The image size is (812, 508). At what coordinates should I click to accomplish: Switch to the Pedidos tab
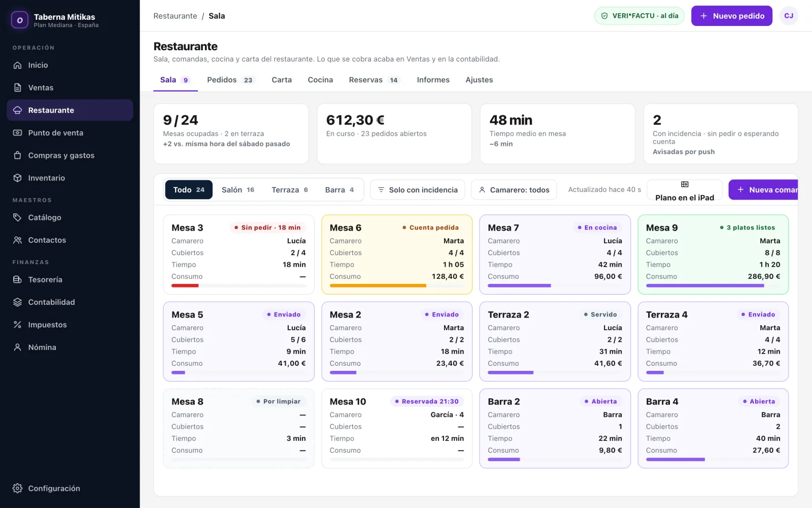tap(230, 80)
